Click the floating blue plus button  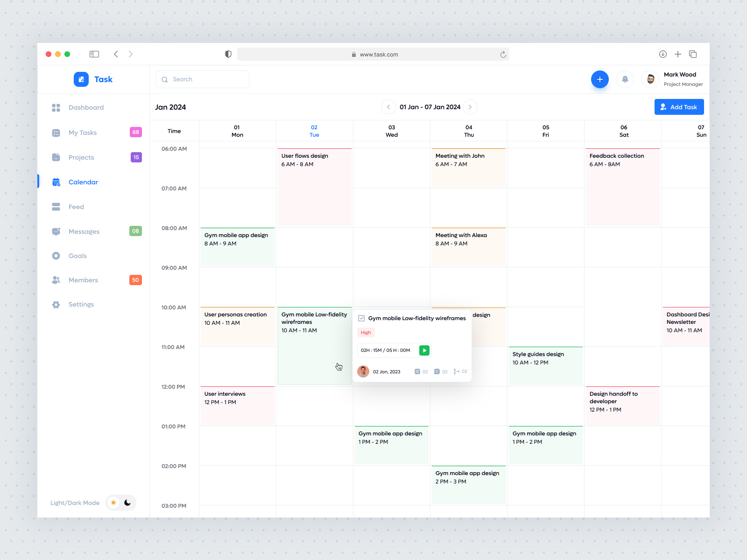pos(600,79)
